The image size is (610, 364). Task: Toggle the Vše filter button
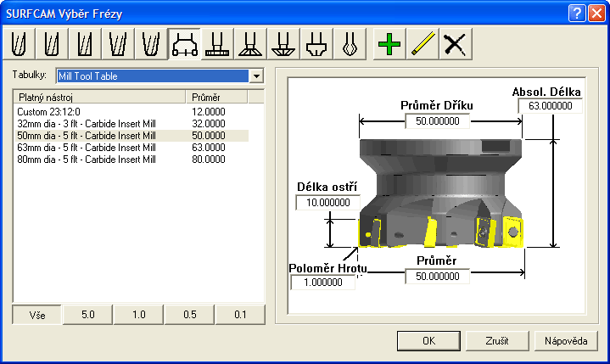37,315
